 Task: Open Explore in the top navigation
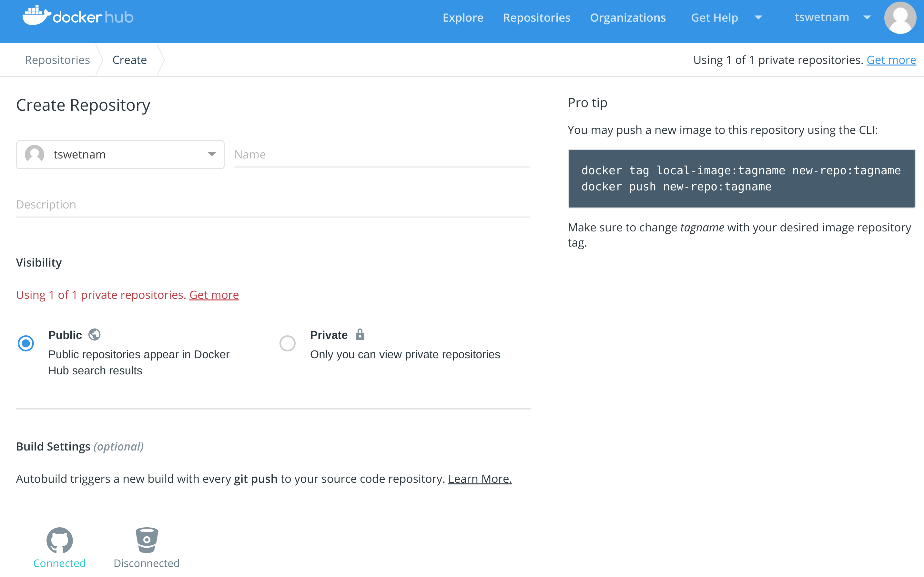pos(463,17)
